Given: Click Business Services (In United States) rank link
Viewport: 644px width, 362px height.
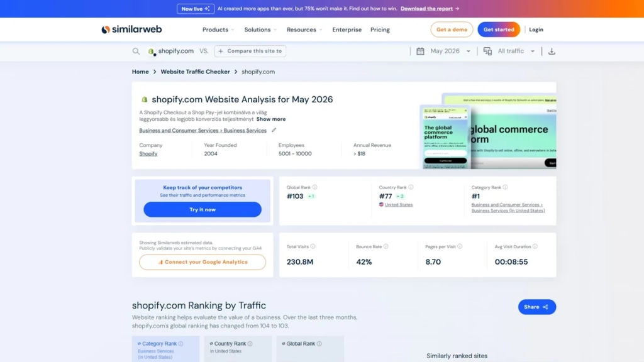Looking at the screenshot, I should point(508,207).
